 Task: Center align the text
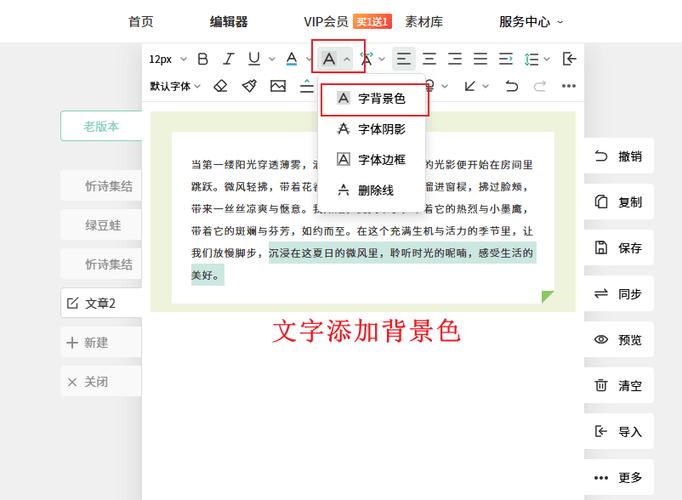pos(429,59)
